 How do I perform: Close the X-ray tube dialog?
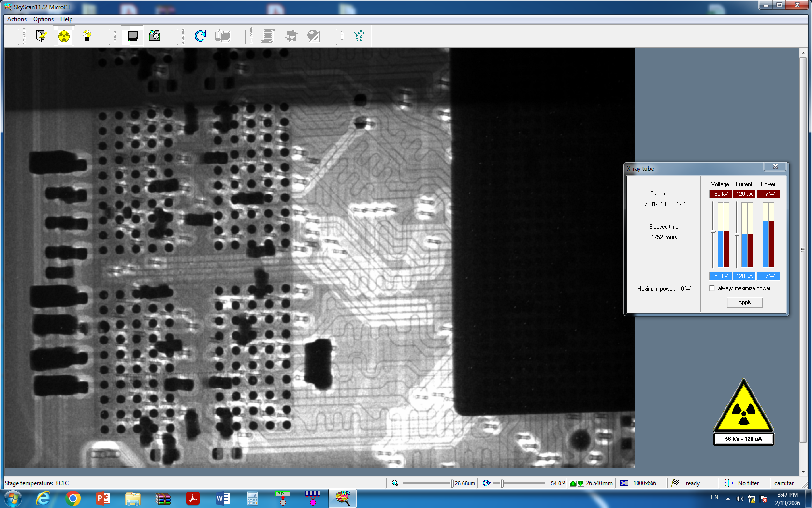click(775, 167)
